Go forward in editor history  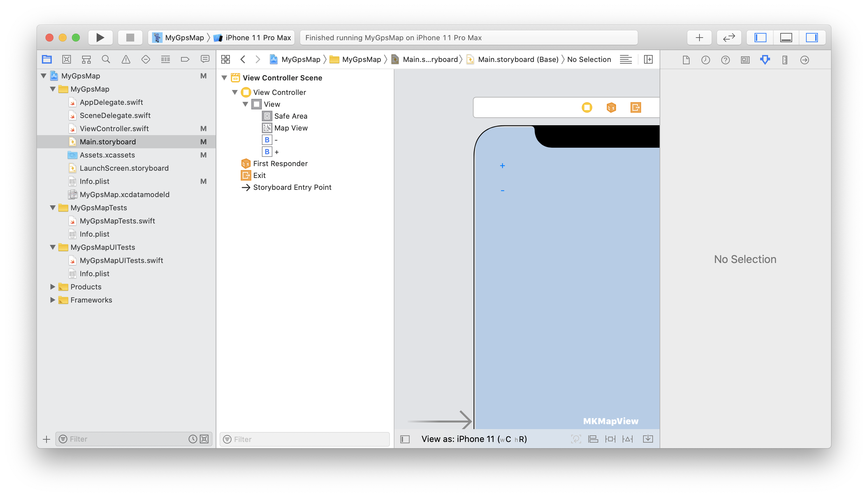click(258, 59)
